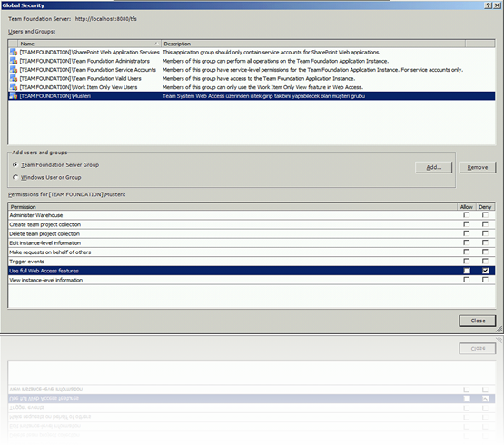504x445 pixels.
Task: Click the Musteri group icon
Action: 14,96
